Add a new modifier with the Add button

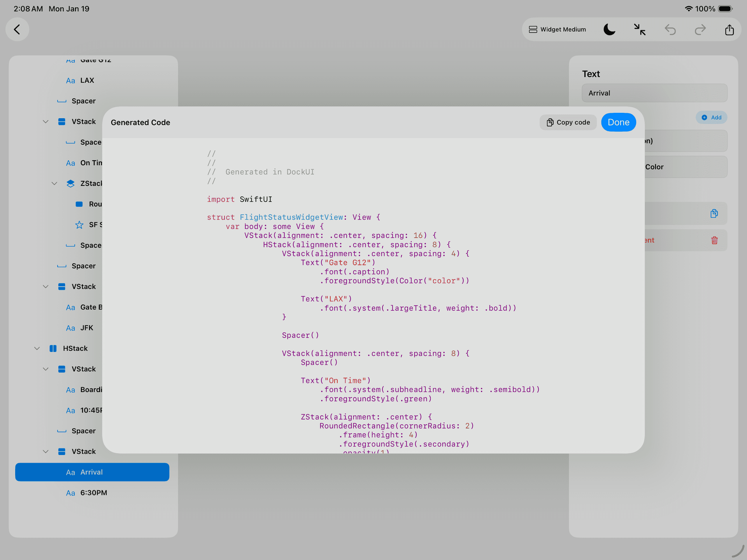[711, 117]
